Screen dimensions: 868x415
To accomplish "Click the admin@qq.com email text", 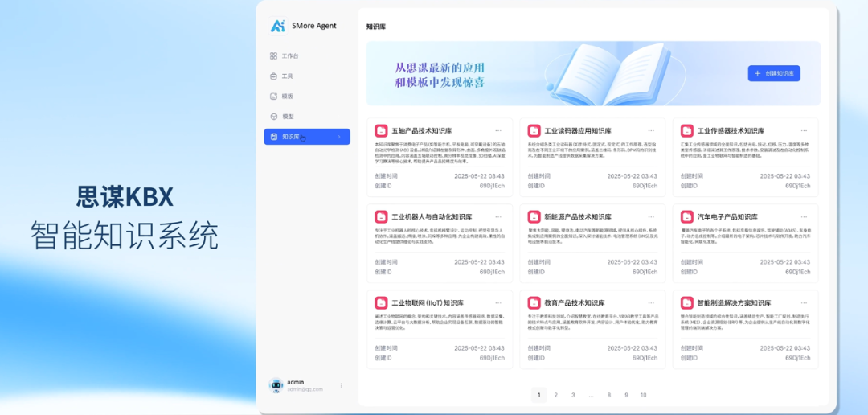I will (305, 389).
